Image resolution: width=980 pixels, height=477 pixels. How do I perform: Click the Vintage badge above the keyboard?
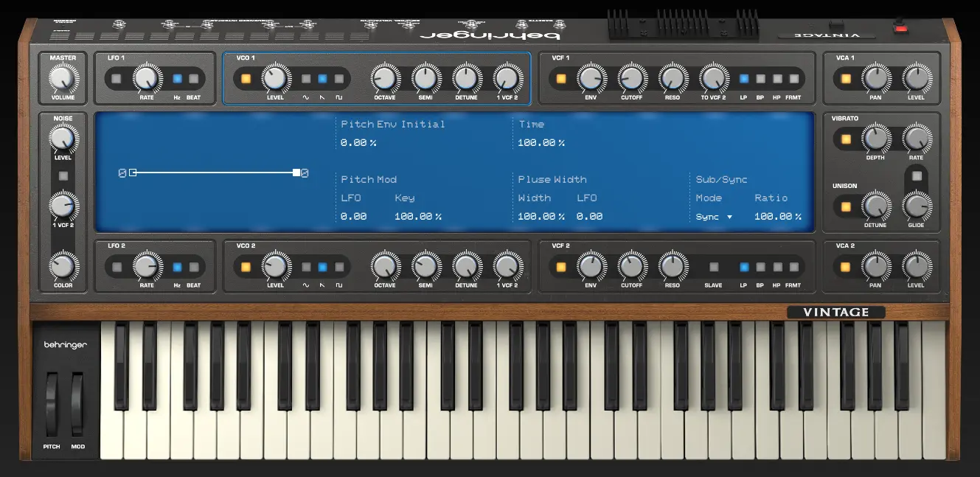pyautogui.click(x=836, y=313)
